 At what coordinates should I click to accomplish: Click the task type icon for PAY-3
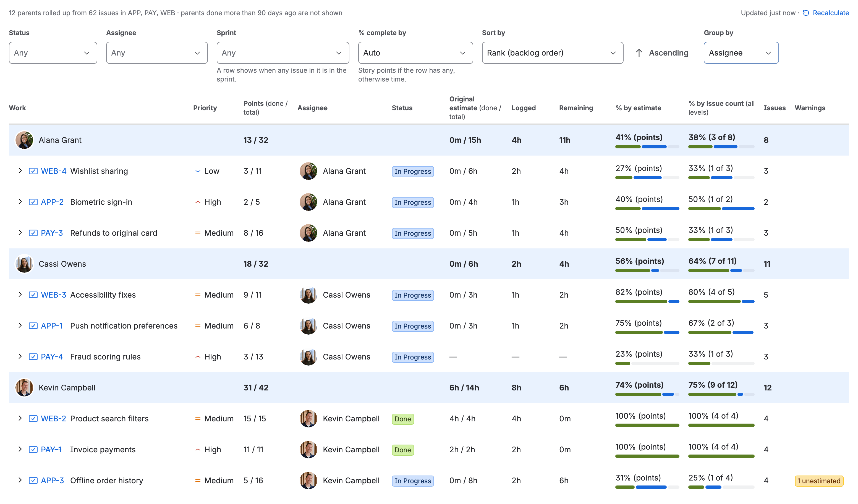33,233
